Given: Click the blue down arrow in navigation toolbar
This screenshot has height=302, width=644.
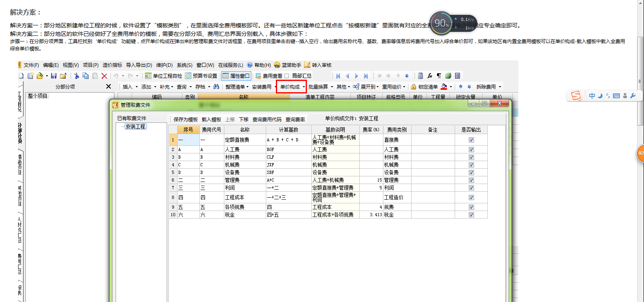Looking at the screenshot, I should 407,76.
